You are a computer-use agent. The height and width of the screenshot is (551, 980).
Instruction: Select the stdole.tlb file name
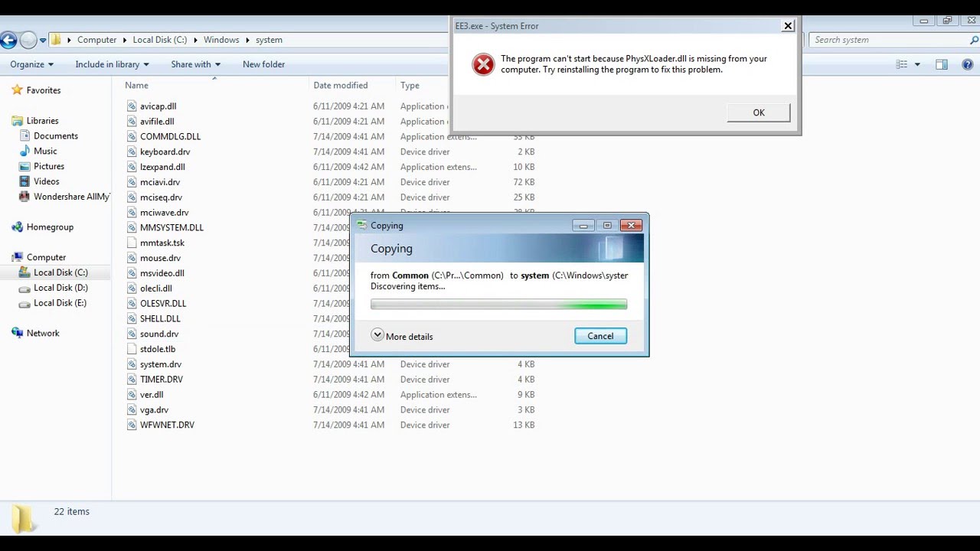[x=158, y=349]
